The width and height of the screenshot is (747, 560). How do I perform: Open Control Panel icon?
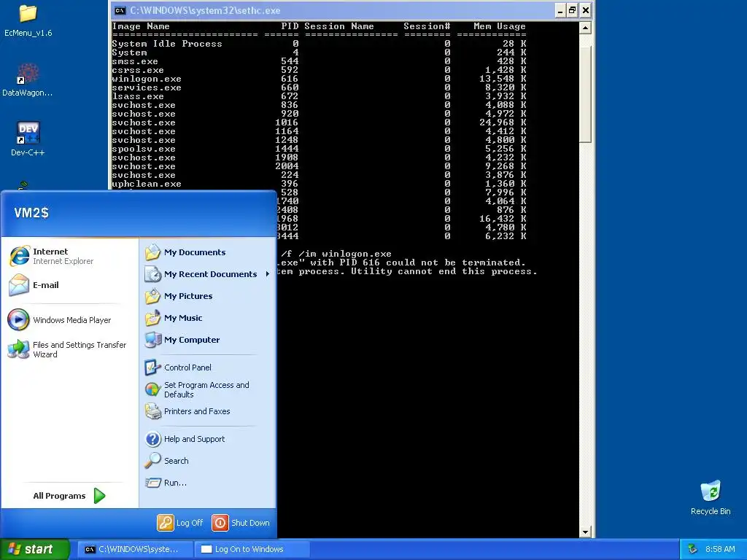click(153, 367)
